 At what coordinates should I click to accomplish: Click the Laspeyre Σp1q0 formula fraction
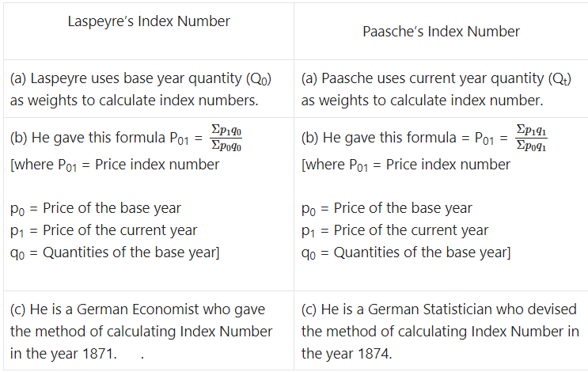(226, 138)
